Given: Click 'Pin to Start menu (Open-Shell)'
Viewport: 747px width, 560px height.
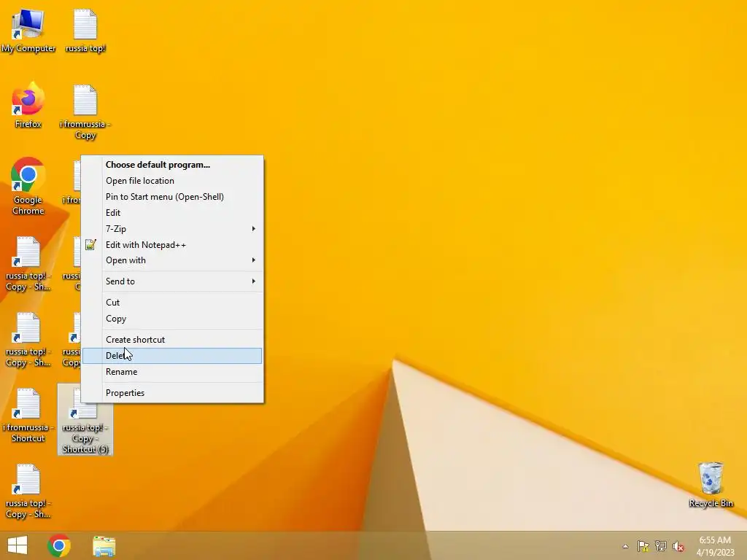Looking at the screenshot, I should coord(172,197).
